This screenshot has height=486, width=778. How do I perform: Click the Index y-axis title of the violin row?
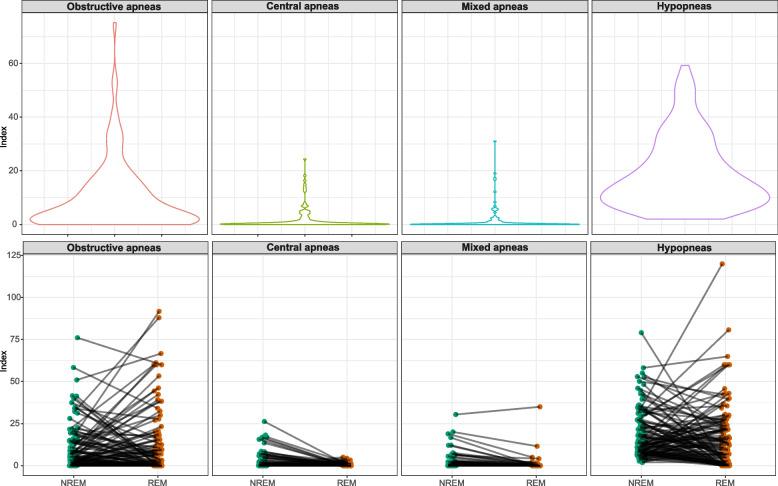[x=6, y=117]
